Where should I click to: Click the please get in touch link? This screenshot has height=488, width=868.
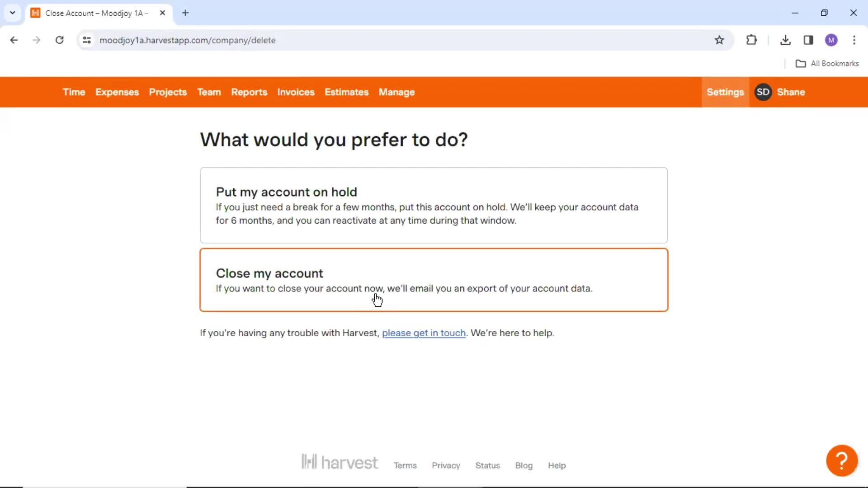424,333
